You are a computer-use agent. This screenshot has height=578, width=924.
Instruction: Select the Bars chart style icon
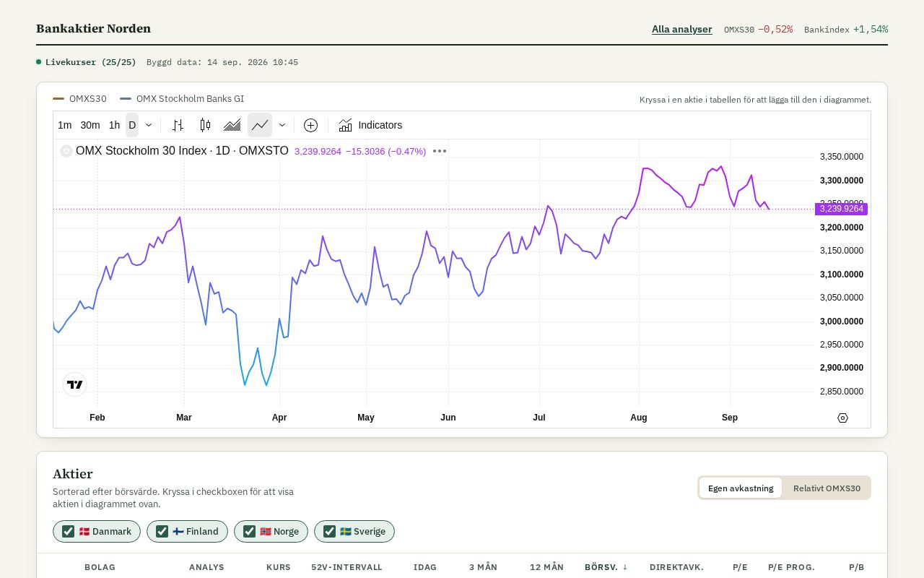click(x=178, y=125)
